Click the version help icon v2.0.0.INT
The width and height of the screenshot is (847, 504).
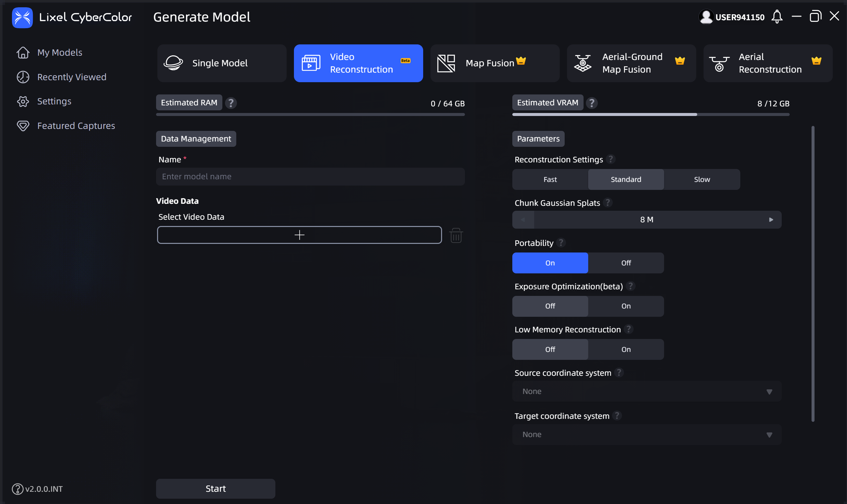click(18, 489)
